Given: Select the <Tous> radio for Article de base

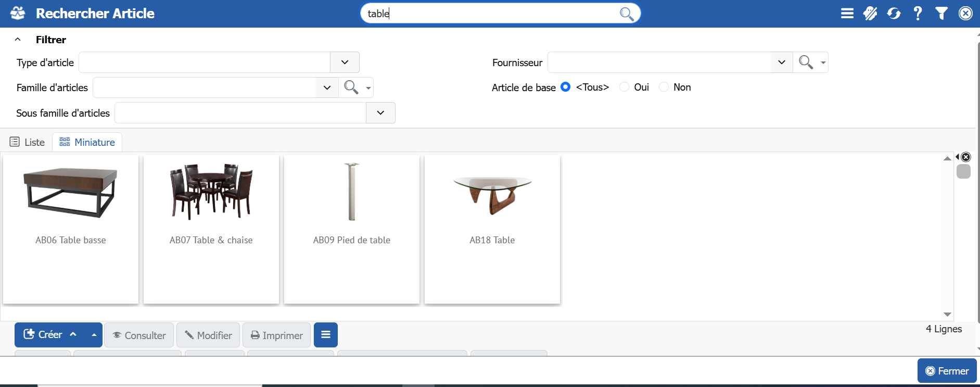Looking at the screenshot, I should click(566, 87).
